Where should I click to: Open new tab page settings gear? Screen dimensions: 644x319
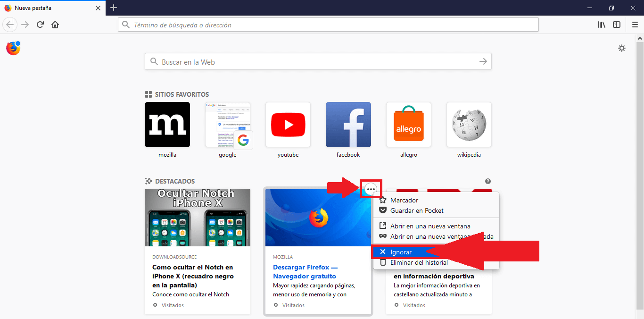coord(622,48)
